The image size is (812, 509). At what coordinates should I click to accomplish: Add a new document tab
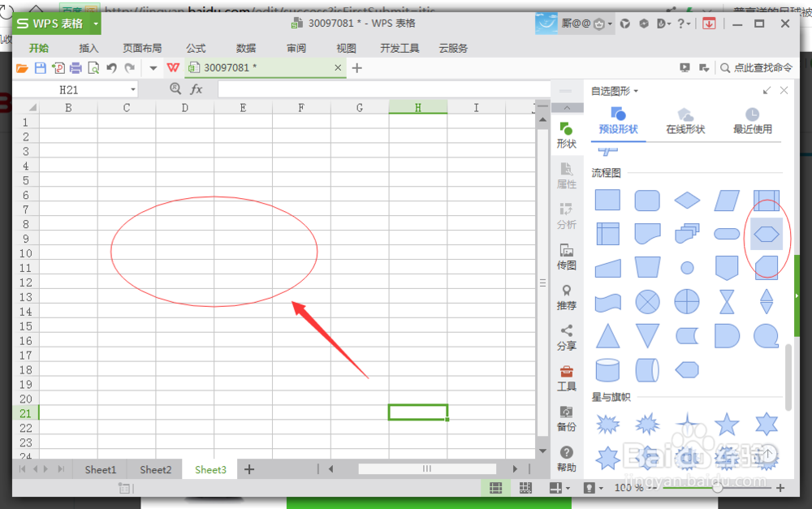pos(356,68)
